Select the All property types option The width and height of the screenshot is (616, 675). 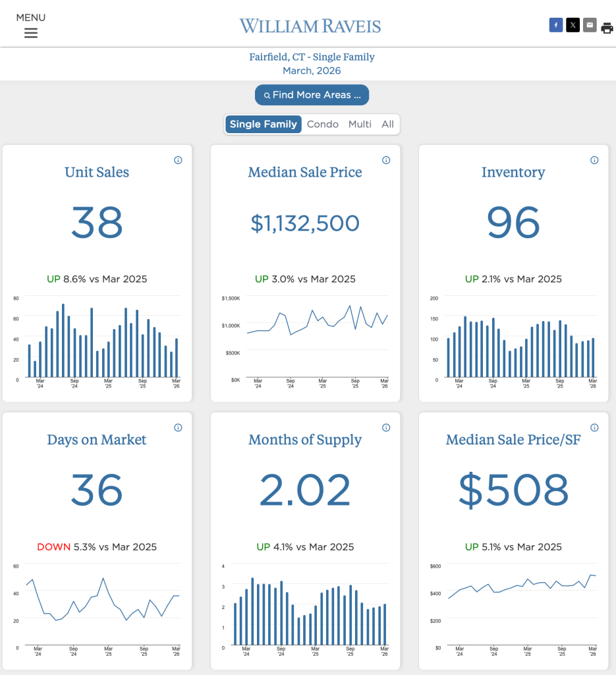point(387,124)
